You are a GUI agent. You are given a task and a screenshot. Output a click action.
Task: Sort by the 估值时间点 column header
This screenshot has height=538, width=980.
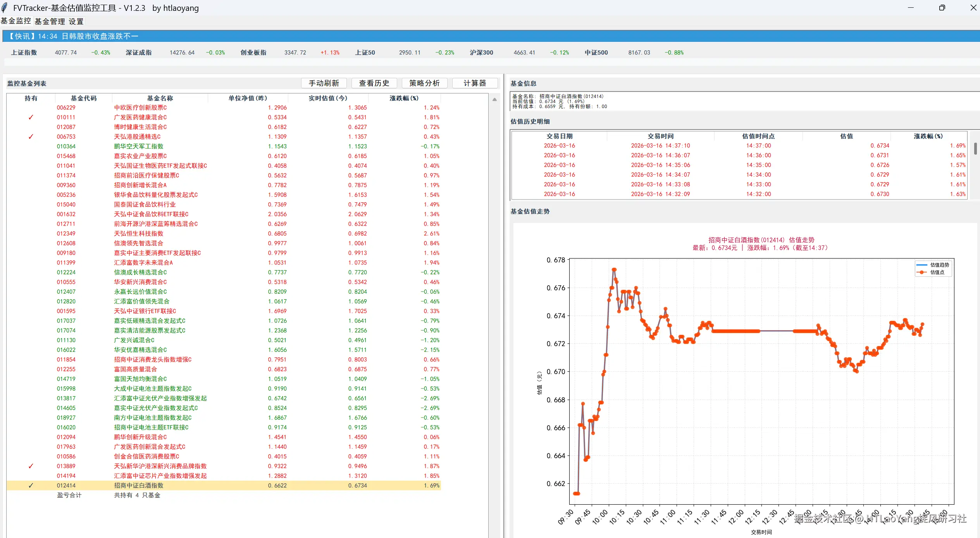click(x=758, y=136)
